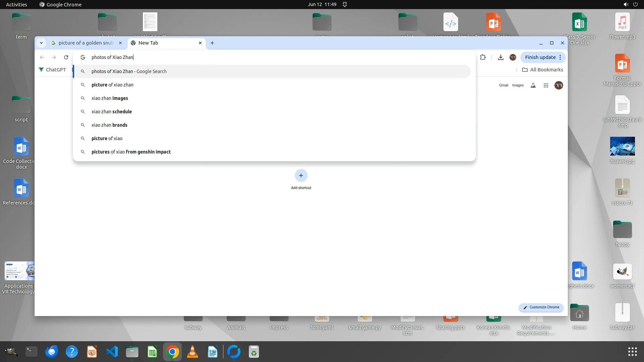This screenshot has width=644, height=362.
Task: Open Visual Studio Code from the dock
Action: point(112,352)
